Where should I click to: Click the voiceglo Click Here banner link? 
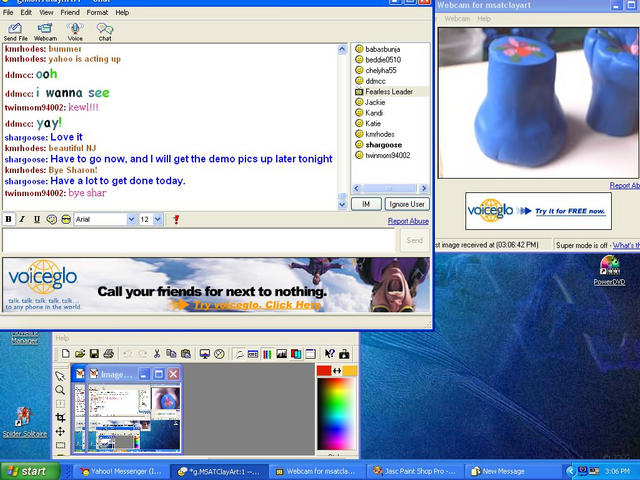tap(257, 305)
